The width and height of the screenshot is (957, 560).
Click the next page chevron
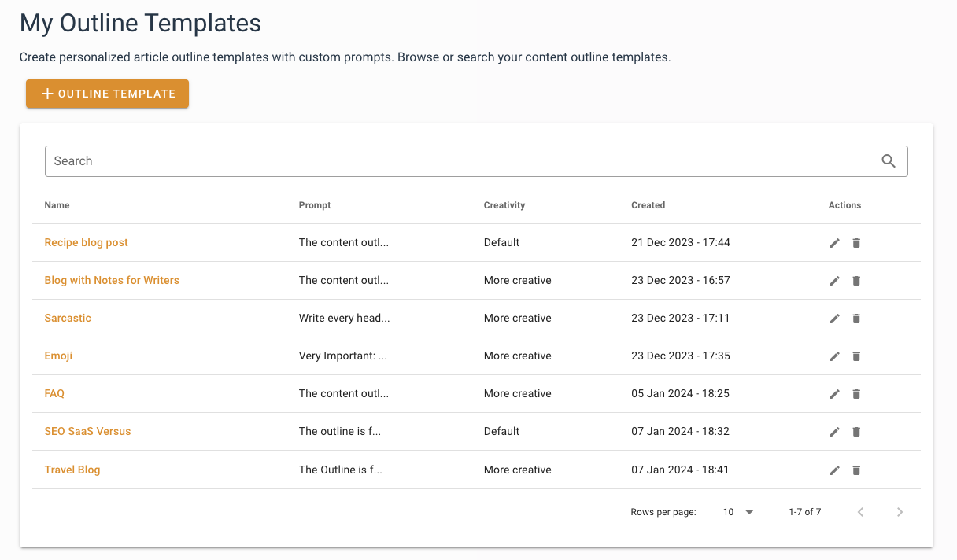click(x=900, y=511)
